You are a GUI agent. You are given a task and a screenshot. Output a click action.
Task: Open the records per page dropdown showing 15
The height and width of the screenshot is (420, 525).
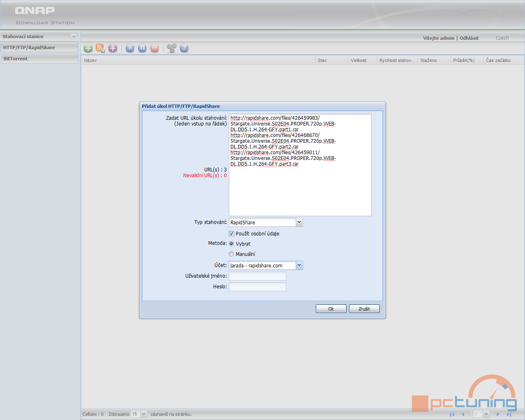click(144, 414)
